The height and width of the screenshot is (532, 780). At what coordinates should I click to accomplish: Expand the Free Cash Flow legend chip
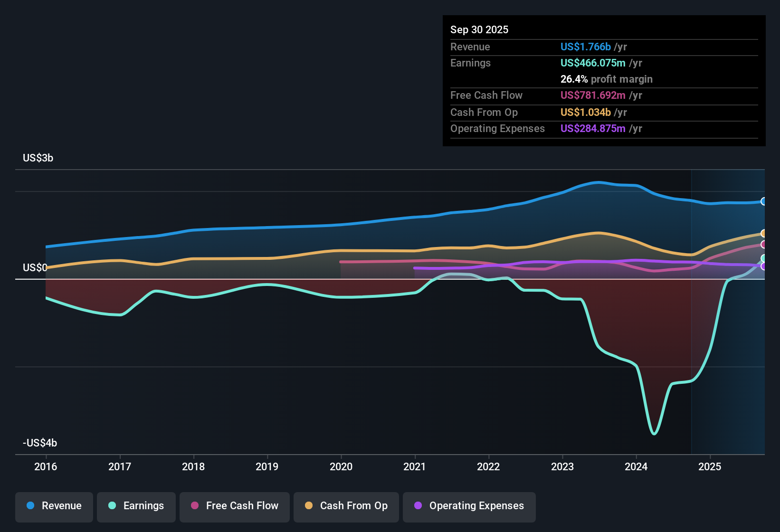click(x=234, y=506)
